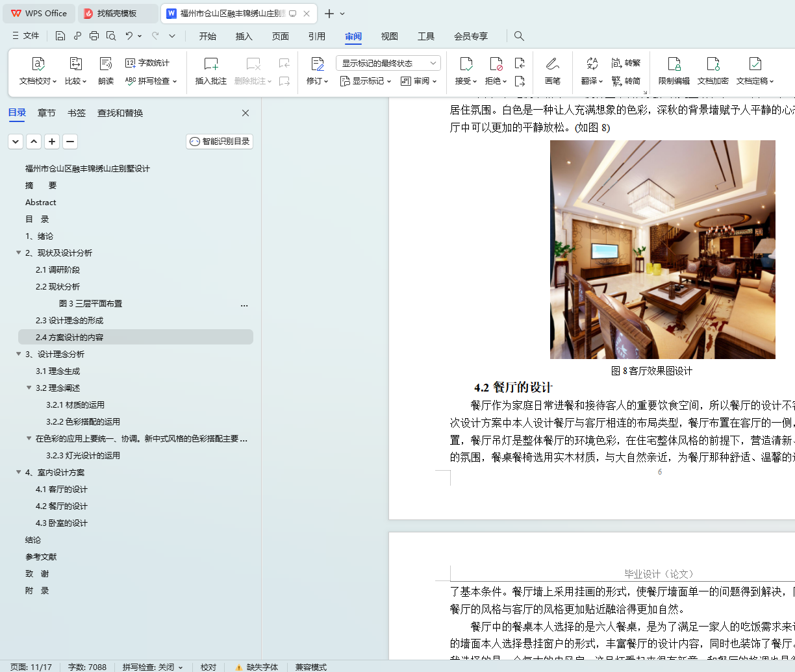Image resolution: width=795 pixels, height=672 pixels.
Task: Open the 会员专享 tab
Action: click(471, 36)
